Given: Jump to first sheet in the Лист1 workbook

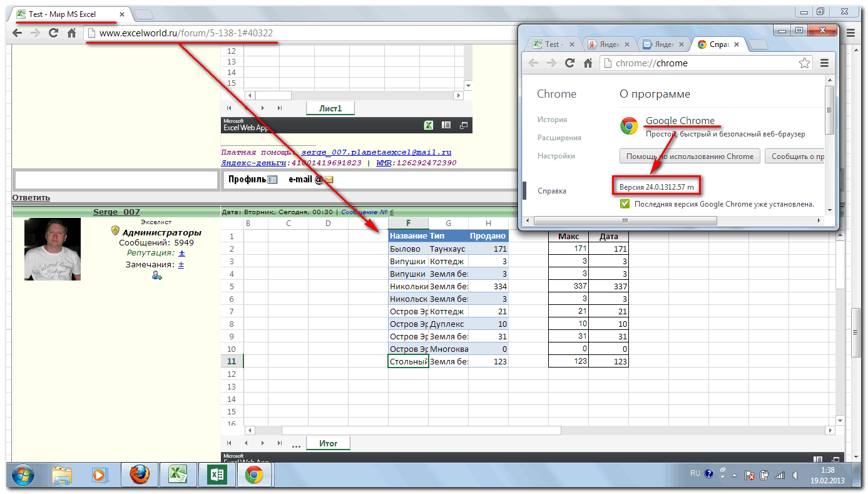Looking at the screenshot, I should (x=230, y=108).
